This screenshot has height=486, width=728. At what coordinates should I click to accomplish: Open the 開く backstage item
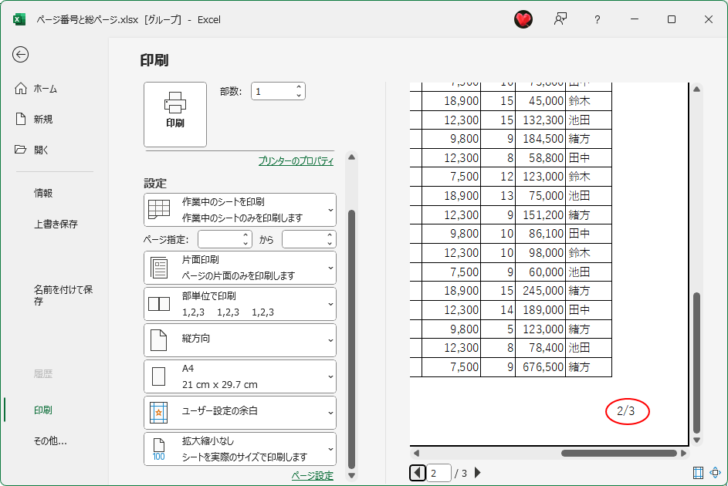[32, 150]
